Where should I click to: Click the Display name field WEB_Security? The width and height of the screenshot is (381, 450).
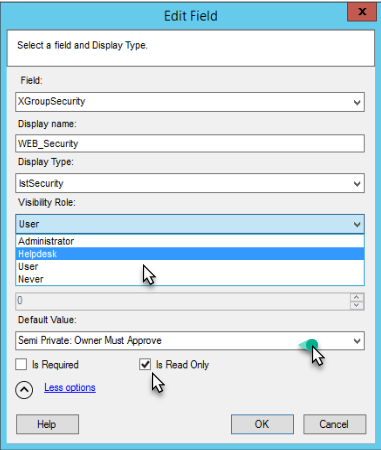pos(190,143)
